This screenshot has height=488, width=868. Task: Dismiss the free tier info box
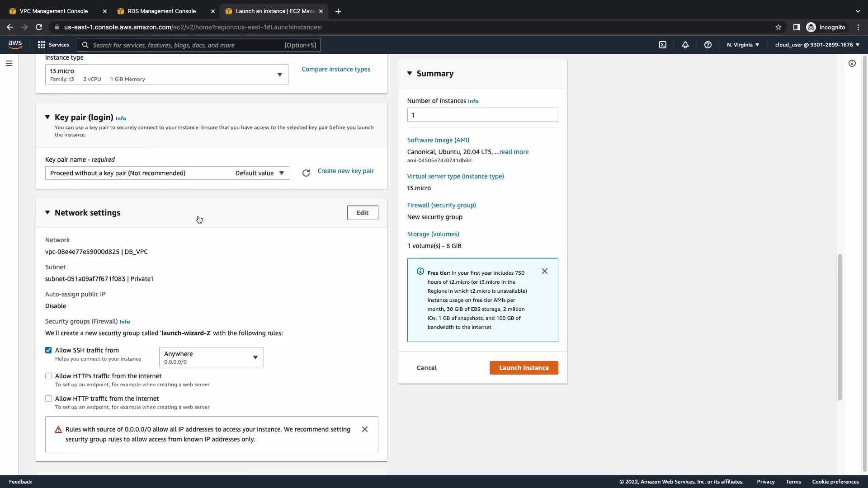click(545, 271)
